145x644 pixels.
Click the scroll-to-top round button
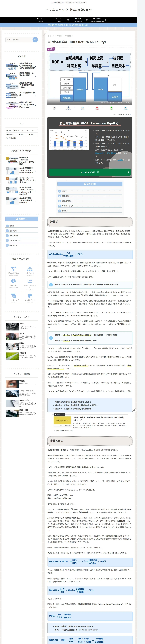134,410
